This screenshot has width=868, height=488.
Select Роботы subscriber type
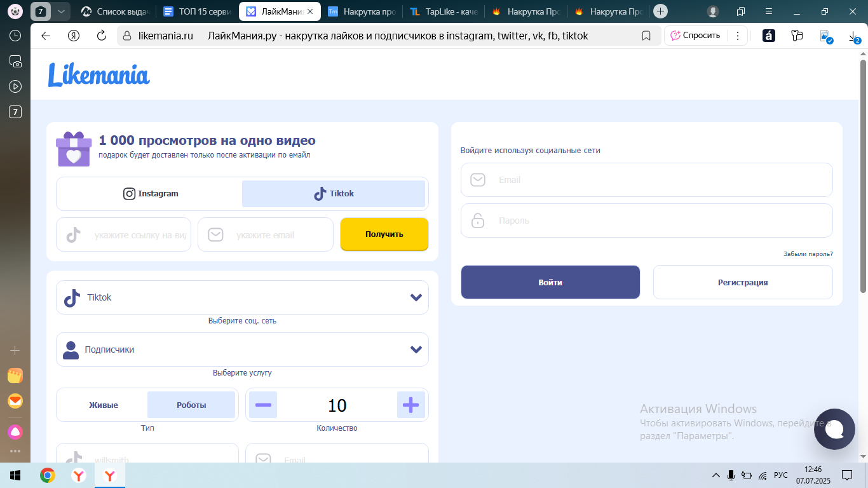pyautogui.click(x=191, y=405)
